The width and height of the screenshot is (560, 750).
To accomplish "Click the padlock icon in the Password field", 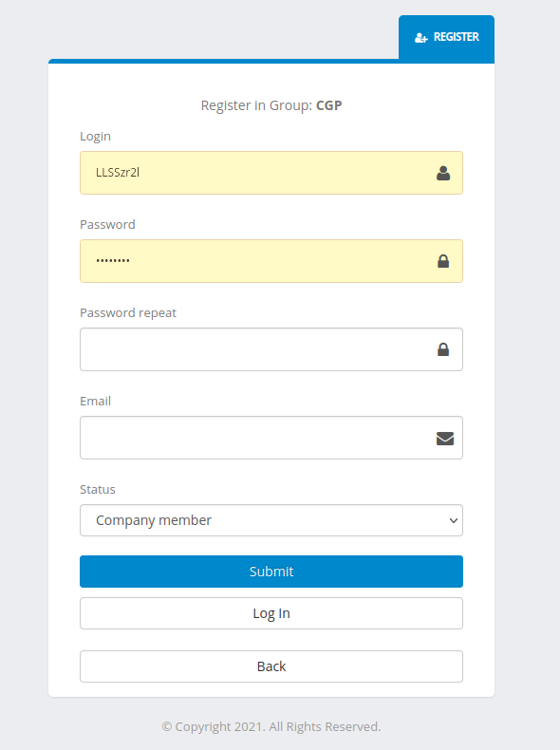I will [x=443, y=261].
